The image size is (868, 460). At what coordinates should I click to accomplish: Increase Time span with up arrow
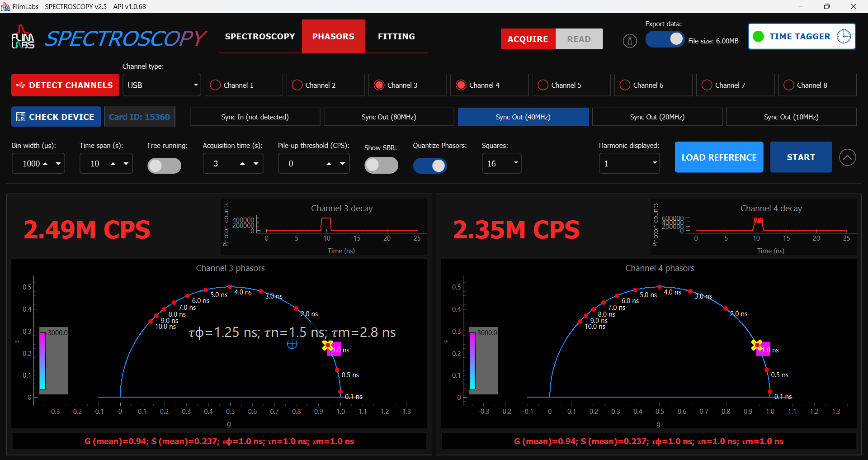[113, 164]
